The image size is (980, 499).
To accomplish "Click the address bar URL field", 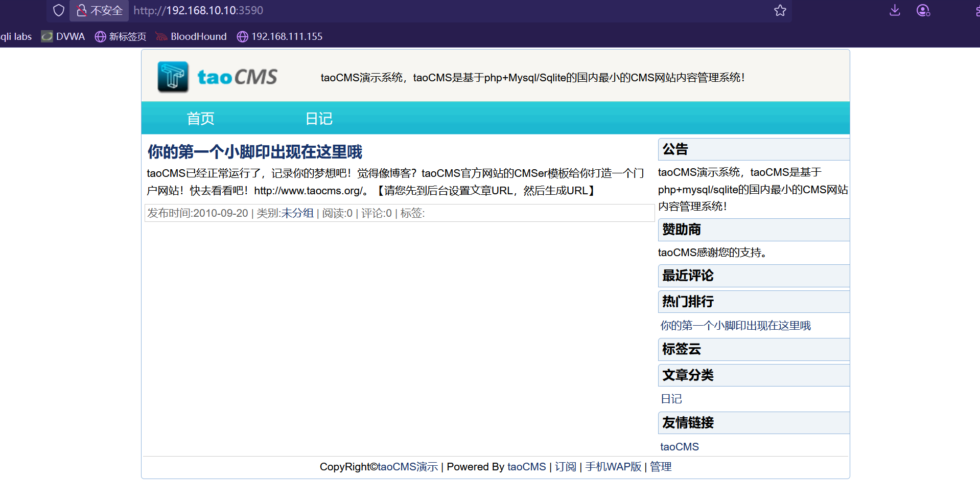I will click(409, 10).
